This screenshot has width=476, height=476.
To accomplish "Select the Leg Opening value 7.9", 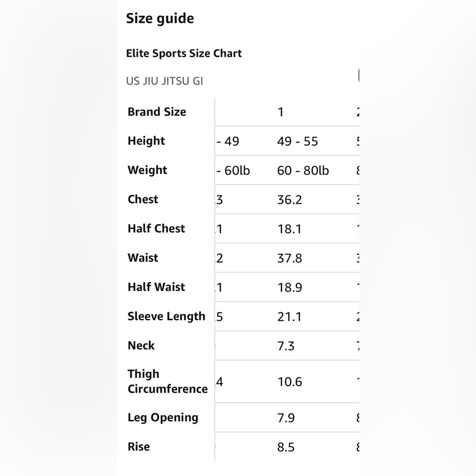I will click(x=286, y=418).
